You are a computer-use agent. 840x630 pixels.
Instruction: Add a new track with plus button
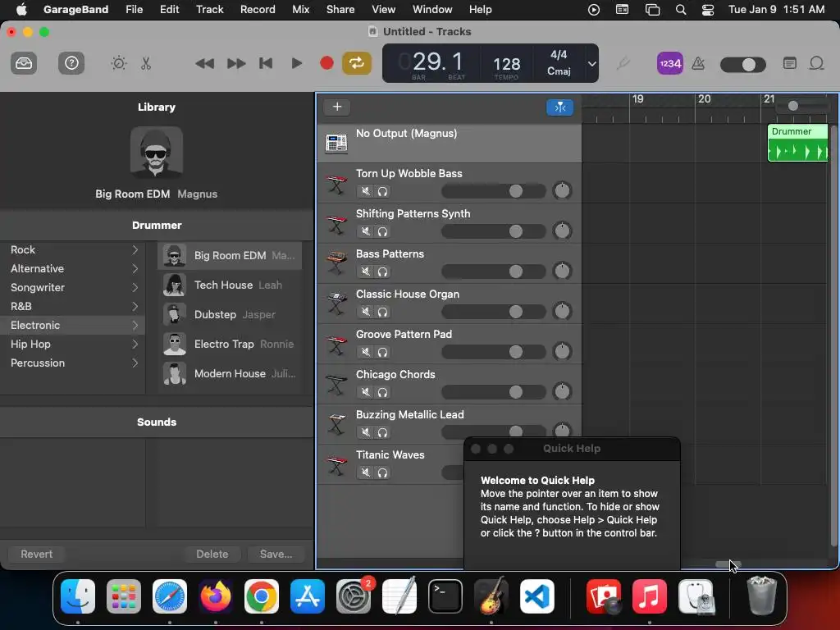pos(337,107)
